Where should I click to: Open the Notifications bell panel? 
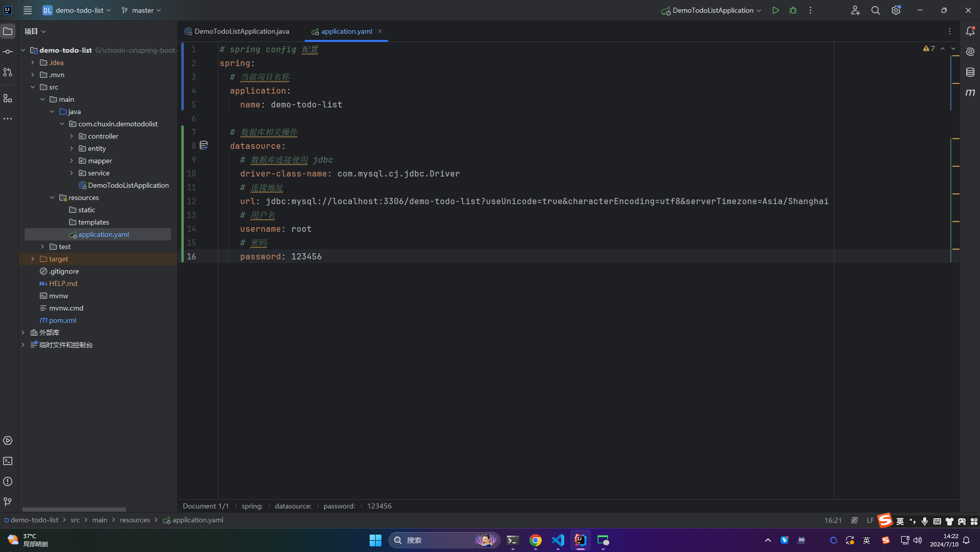point(970,31)
